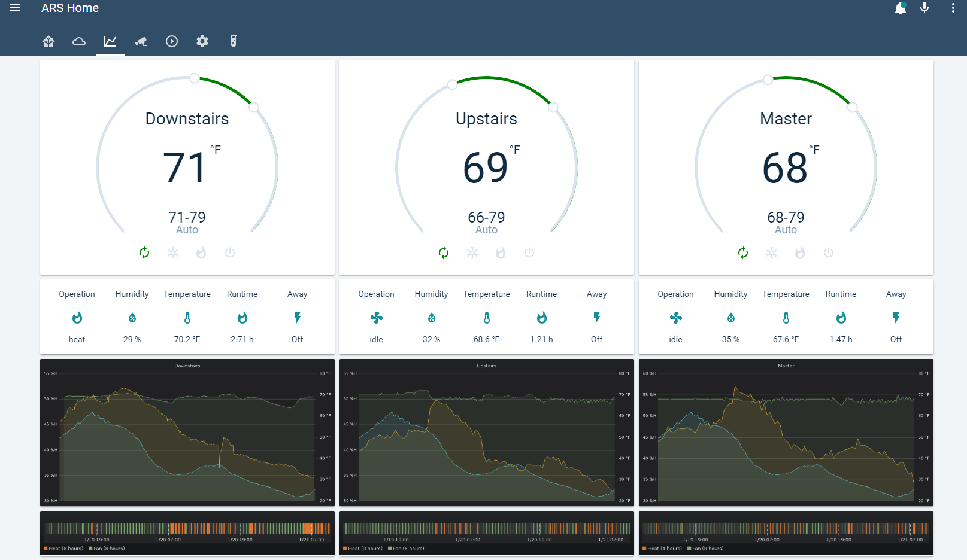This screenshot has height=560, width=967.
Task: Select the weather cloud view icon
Action: pyautogui.click(x=78, y=41)
